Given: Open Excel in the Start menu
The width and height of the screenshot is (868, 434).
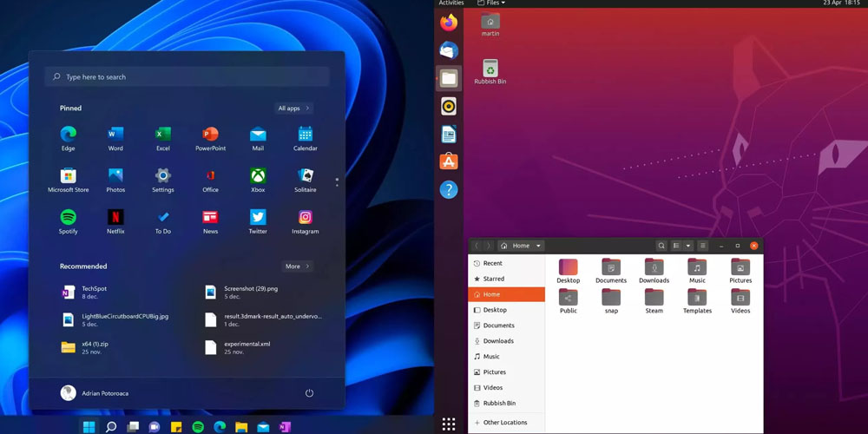Looking at the screenshot, I should coord(163,138).
